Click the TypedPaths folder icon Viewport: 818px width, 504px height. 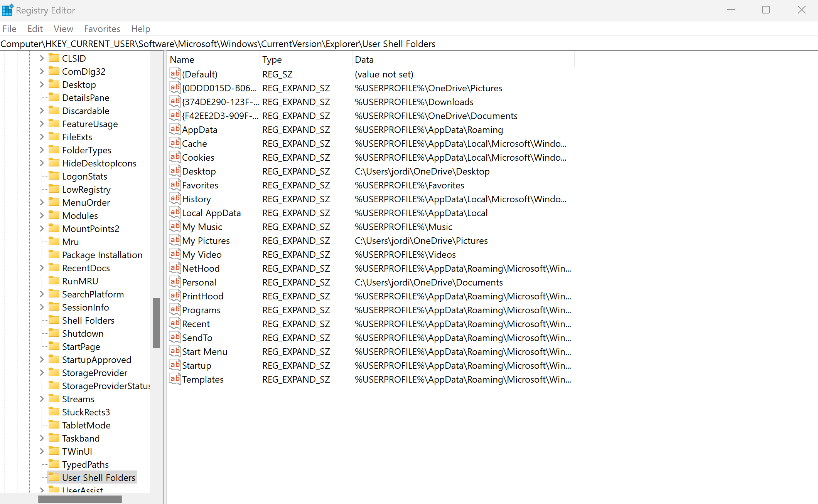point(54,464)
